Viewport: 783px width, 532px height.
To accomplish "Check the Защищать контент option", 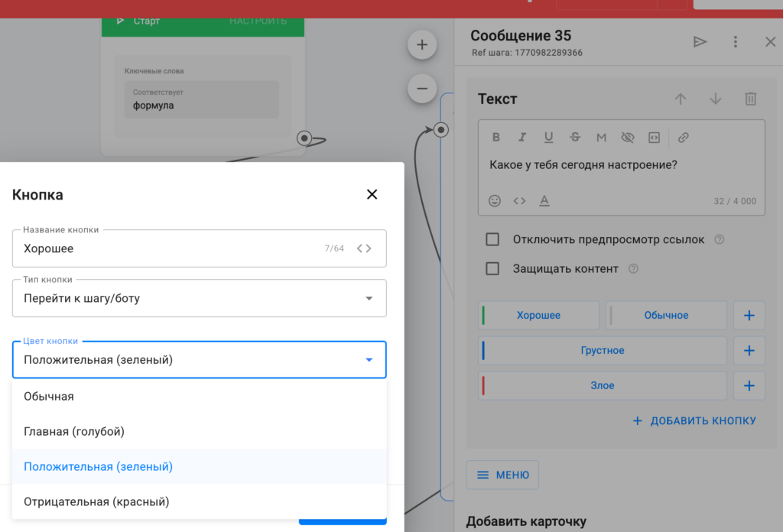I will click(493, 268).
